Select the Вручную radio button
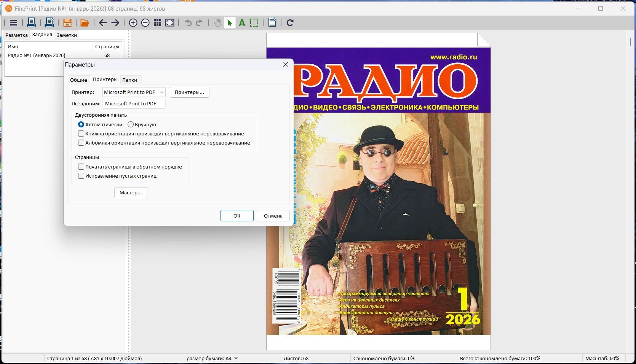 [131, 124]
